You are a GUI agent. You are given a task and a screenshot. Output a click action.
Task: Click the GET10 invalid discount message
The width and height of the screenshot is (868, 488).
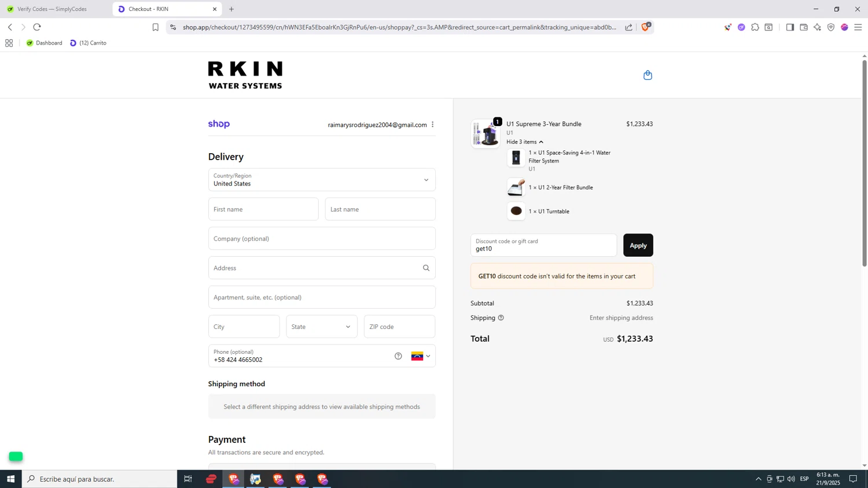pyautogui.click(x=562, y=276)
